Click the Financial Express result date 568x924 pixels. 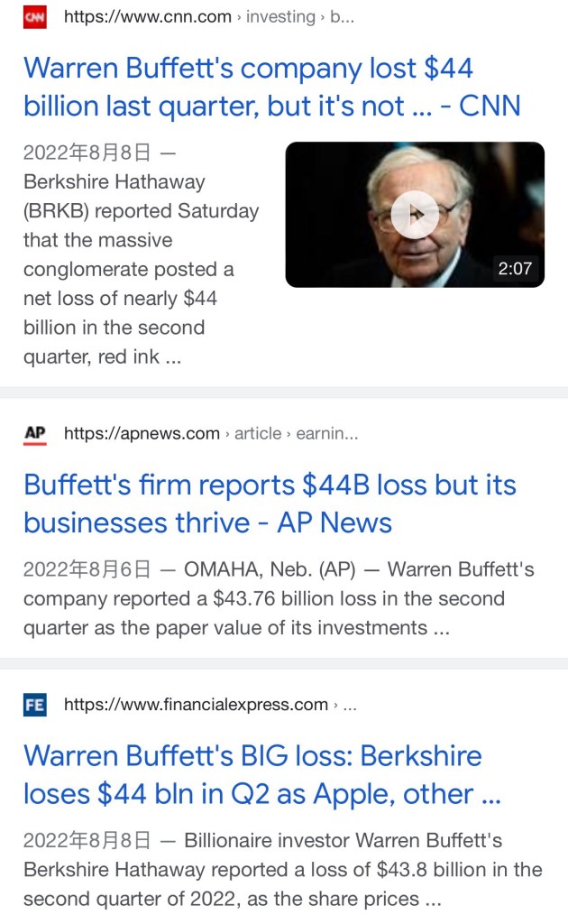pyautogui.click(x=86, y=841)
